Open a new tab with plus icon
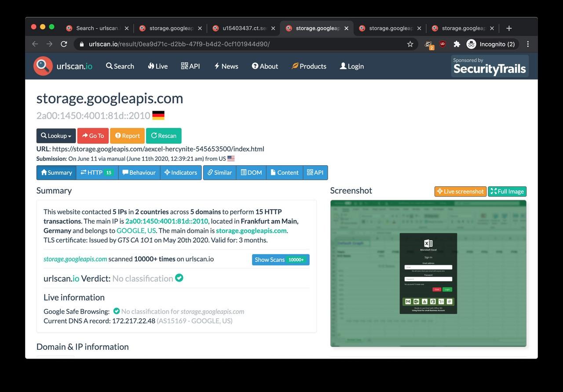Viewport: 563px width, 392px height. coord(509,28)
